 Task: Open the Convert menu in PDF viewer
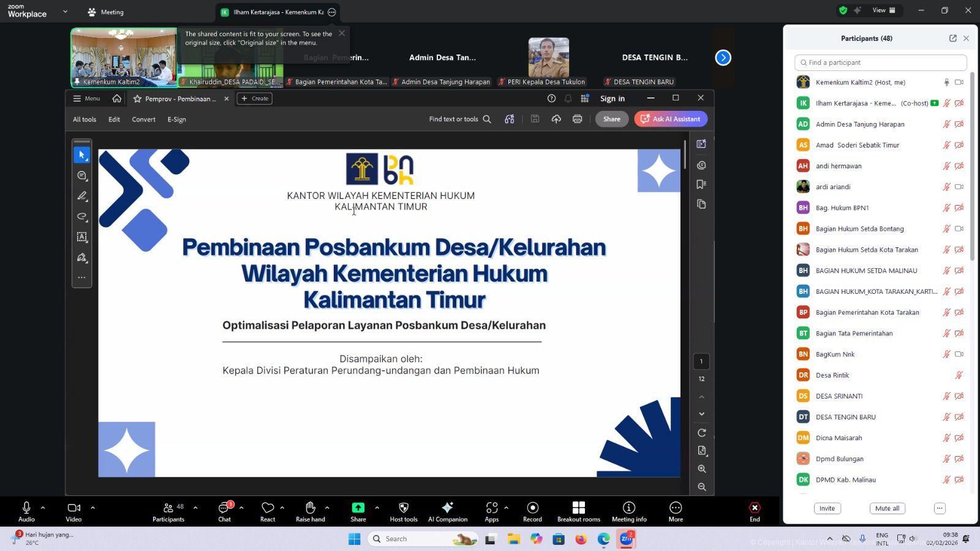tap(143, 119)
